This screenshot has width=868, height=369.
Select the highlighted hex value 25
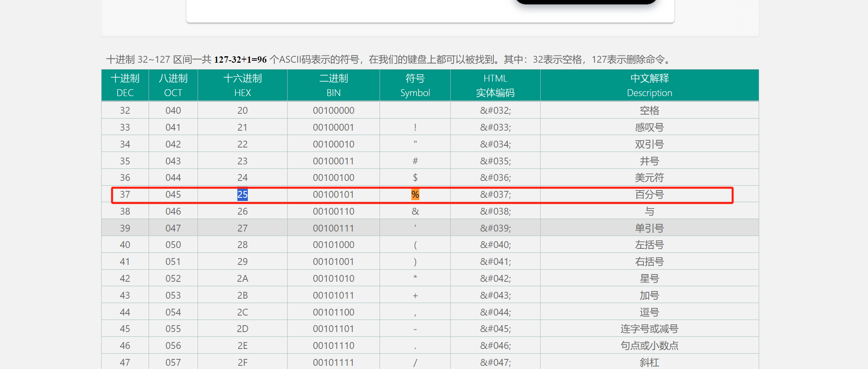click(x=243, y=195)
